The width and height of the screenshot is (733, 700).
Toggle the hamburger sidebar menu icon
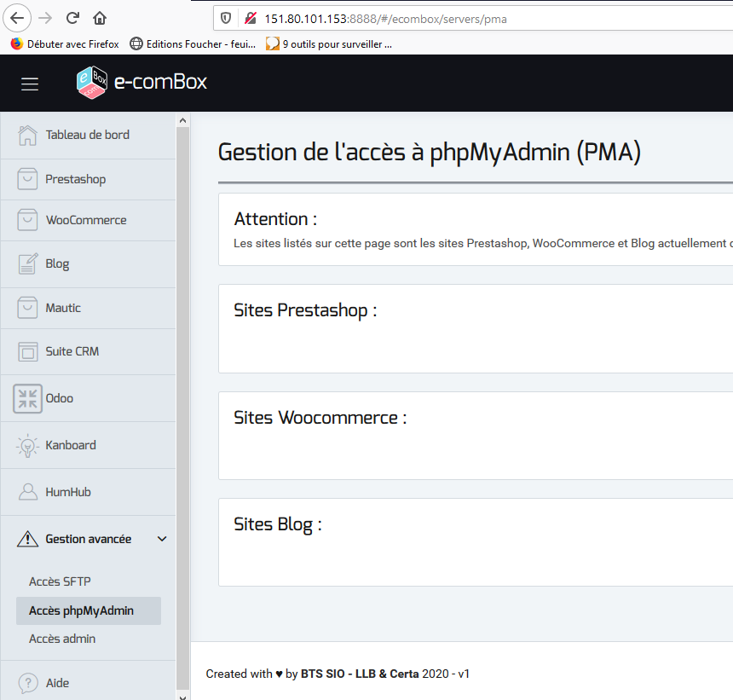30,84
